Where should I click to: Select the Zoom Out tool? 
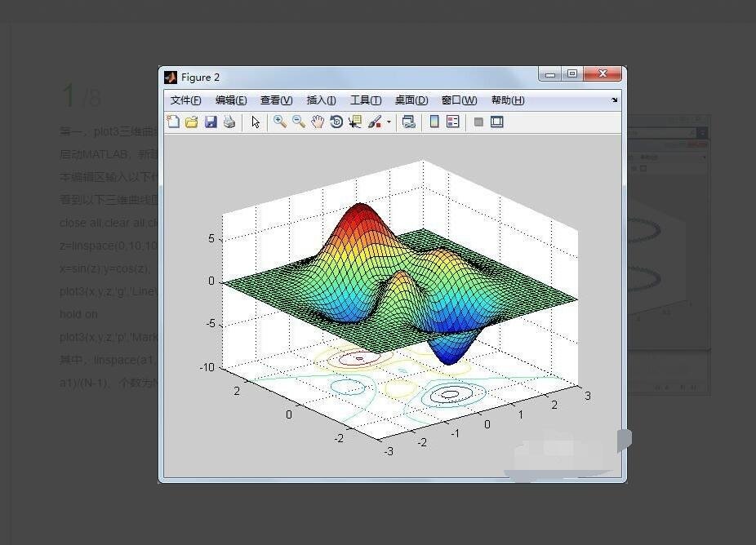pos(298,122)
